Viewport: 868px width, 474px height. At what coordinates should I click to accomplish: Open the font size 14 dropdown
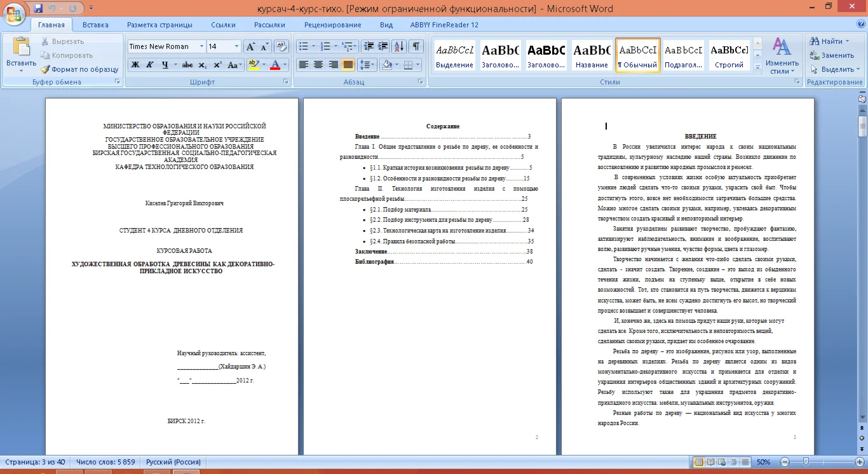pos(236,46)
